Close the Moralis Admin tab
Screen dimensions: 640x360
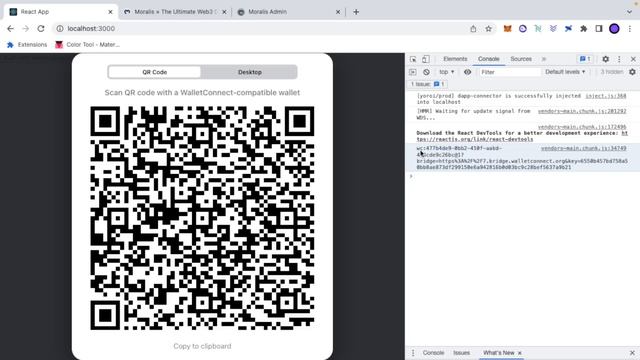[x=338, y=12]
